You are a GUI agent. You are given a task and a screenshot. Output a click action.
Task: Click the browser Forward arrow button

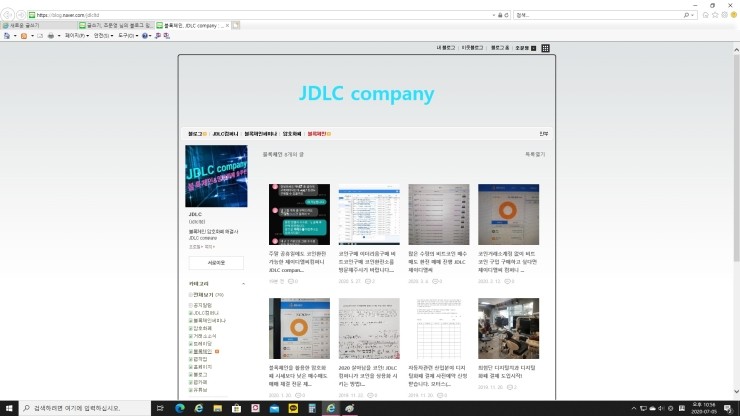(x=21, y=15)
